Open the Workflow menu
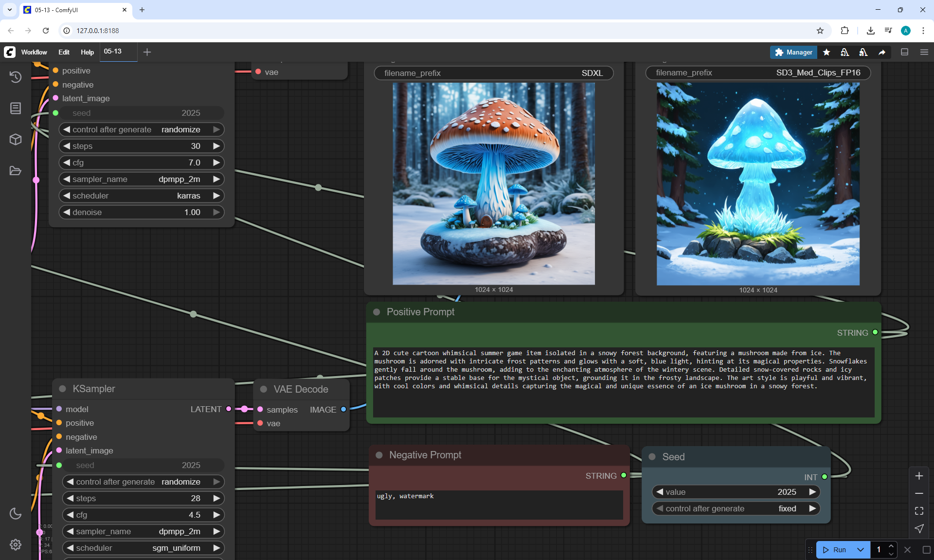 coord(34,52)
